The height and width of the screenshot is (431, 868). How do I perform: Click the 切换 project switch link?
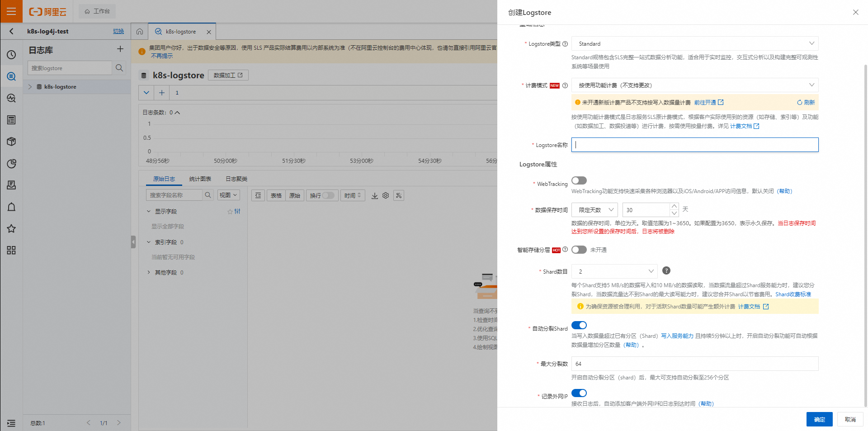[x=118, y=31]
